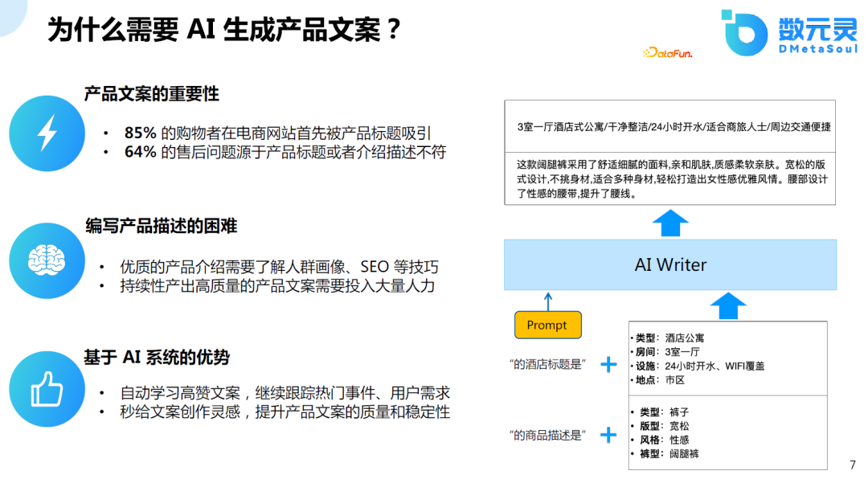Click the DataFun logo
The width and height of the screenshot is (868, 479).
click(665, 52)
